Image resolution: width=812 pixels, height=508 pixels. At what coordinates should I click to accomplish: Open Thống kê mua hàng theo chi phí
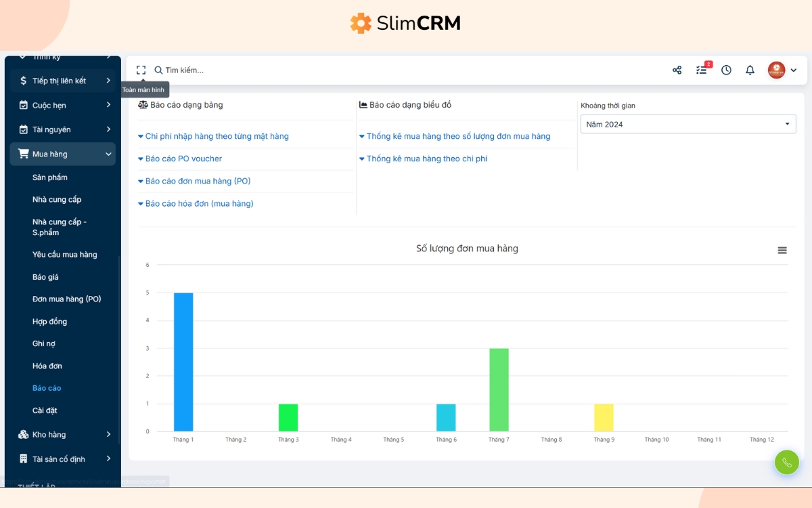pyautogui.click(x=426, y=158)
